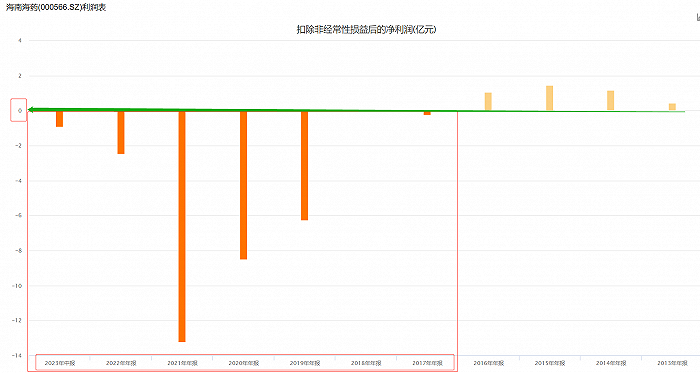This screenshot has height=373, width=700.
Task: Click the tall 2021年年报 orange bar
Action: point(182,226)
